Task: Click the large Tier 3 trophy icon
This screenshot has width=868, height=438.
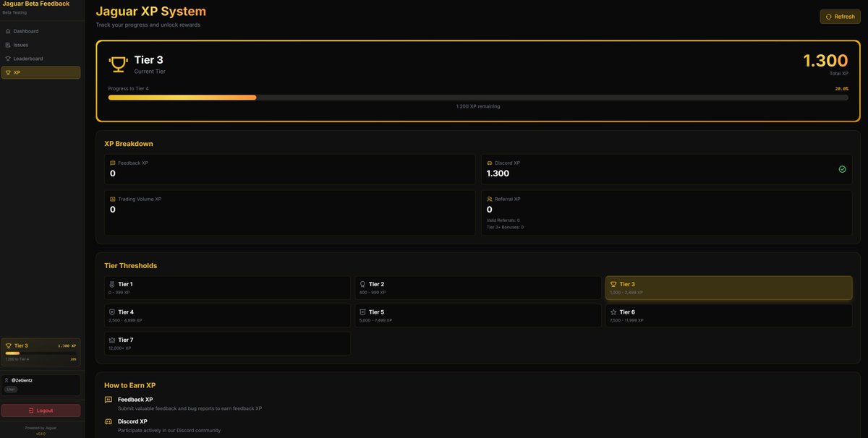Action: click(x=117, y=64)
